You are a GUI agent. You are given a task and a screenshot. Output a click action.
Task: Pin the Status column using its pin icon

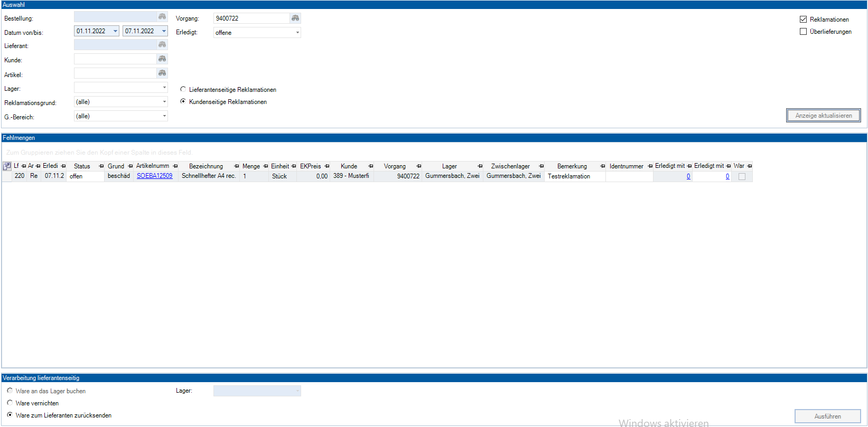[x=101, y=166]
